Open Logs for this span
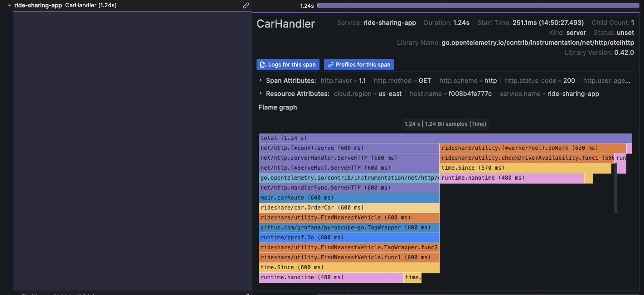 click(x=288, y=65)
